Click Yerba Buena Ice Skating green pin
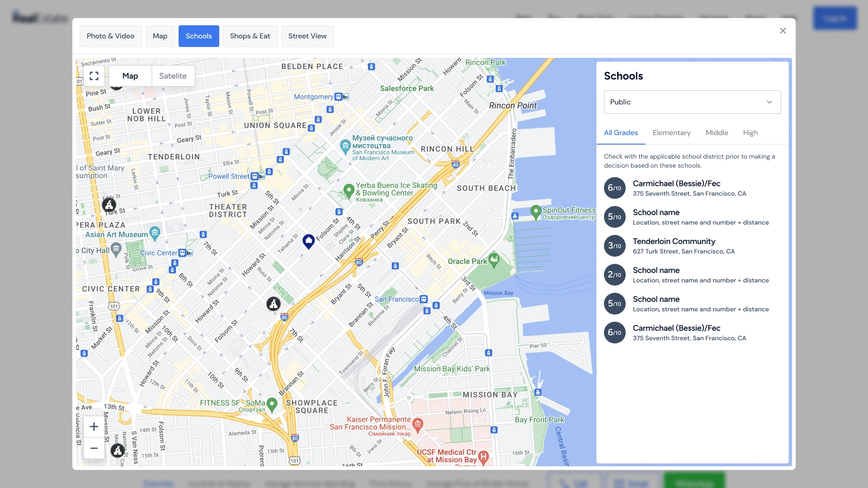This screenshot has width=868, height=488. click(349, 191)
